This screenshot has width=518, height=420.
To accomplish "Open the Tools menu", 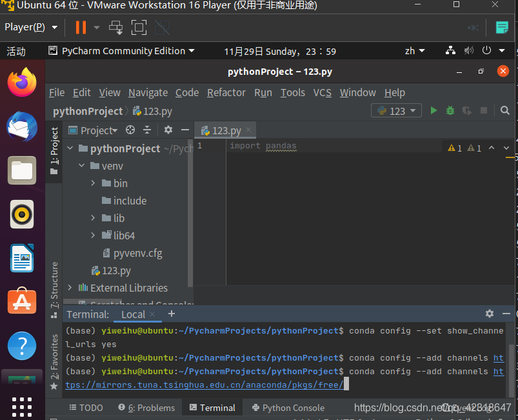I will 293,92.
